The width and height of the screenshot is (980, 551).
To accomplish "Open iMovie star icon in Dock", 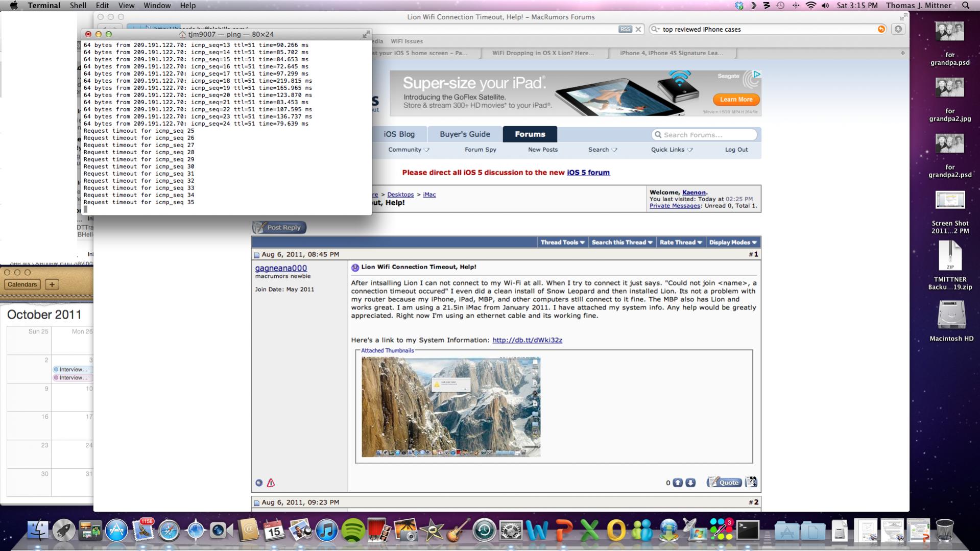I will pyautogui.click(x=432, y=530).
